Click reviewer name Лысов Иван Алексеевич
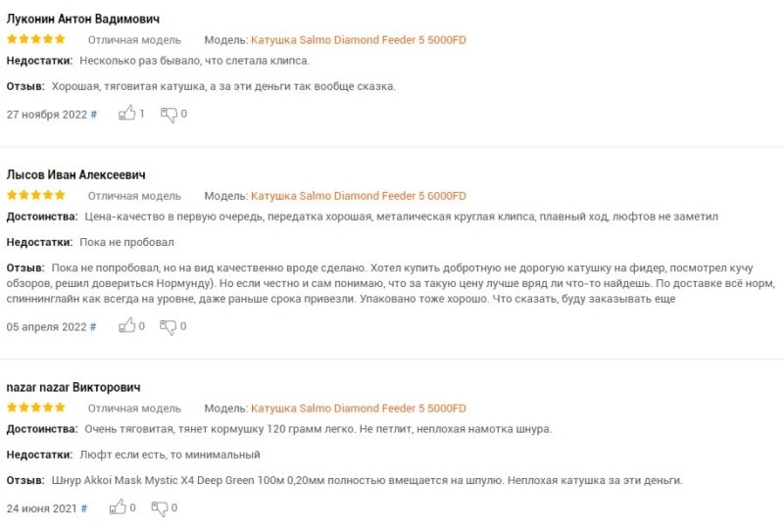784x532 pixels. click(x=76, y=174)
